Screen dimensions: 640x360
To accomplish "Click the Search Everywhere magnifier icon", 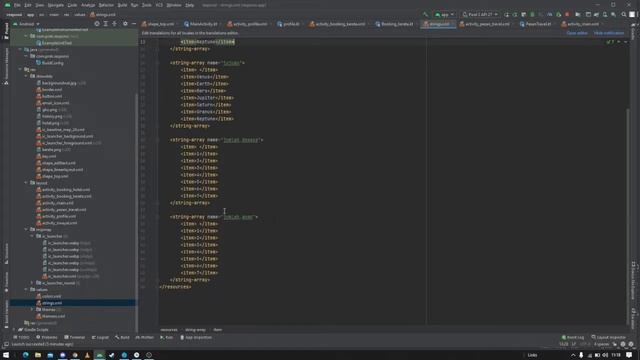I will pyautogui.click(x=624, y=14).
